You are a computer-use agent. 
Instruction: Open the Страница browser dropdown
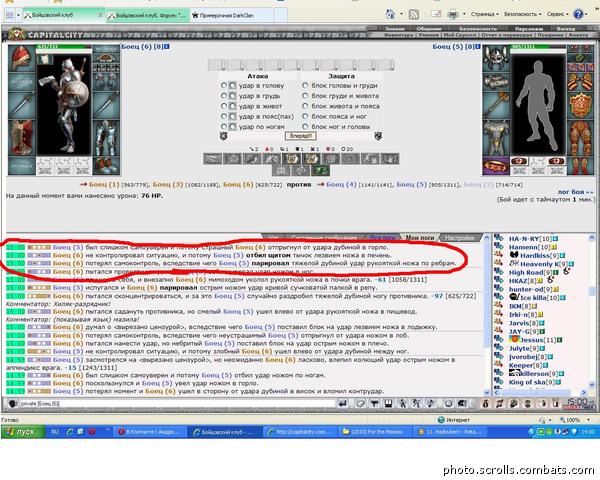click(x=484, y=14)
